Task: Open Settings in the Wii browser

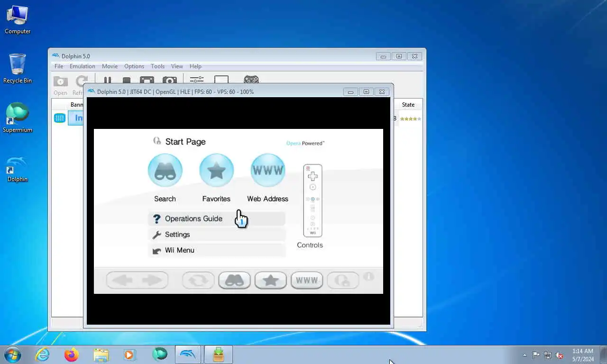Action: click(217, 235)
